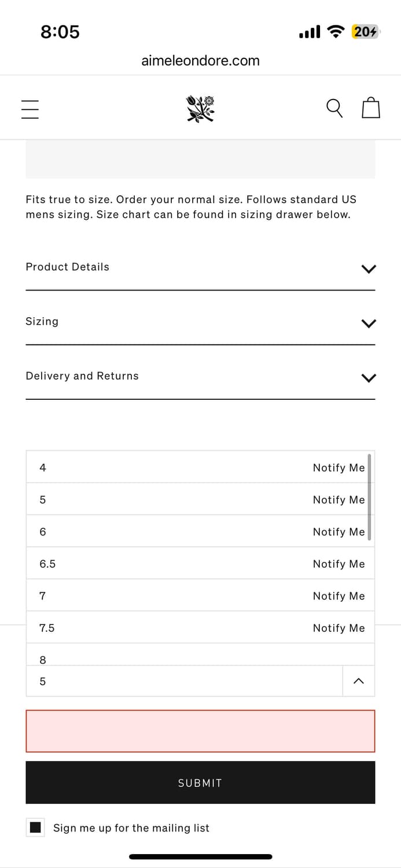Viewport: 401px width, 868px height.
Task: Select size 4 from the list
Action: (x=43, y=468)
